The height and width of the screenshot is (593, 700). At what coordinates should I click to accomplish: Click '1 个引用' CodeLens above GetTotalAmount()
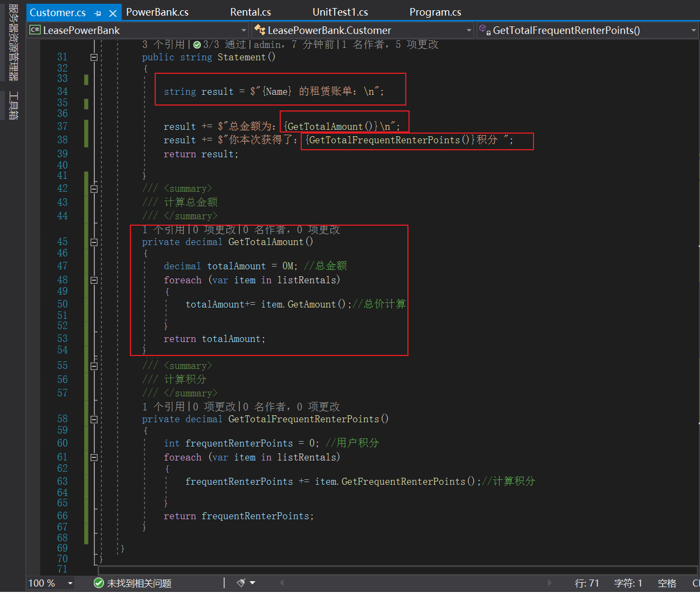[x=164, y=230]
